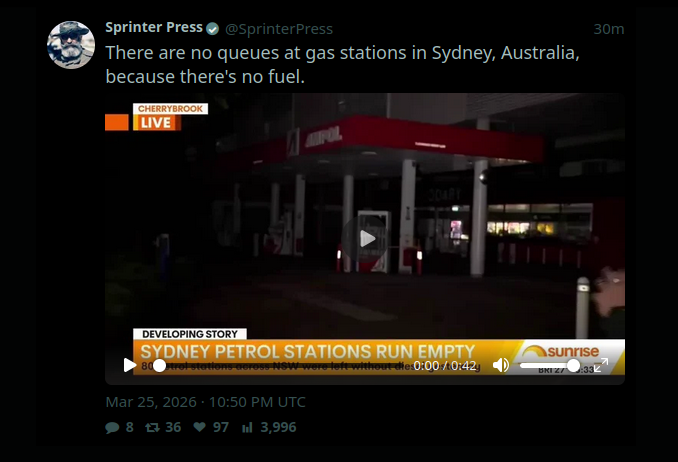
Task: Click the tweet text about Sydney gas stations
Action: [342, 64]
